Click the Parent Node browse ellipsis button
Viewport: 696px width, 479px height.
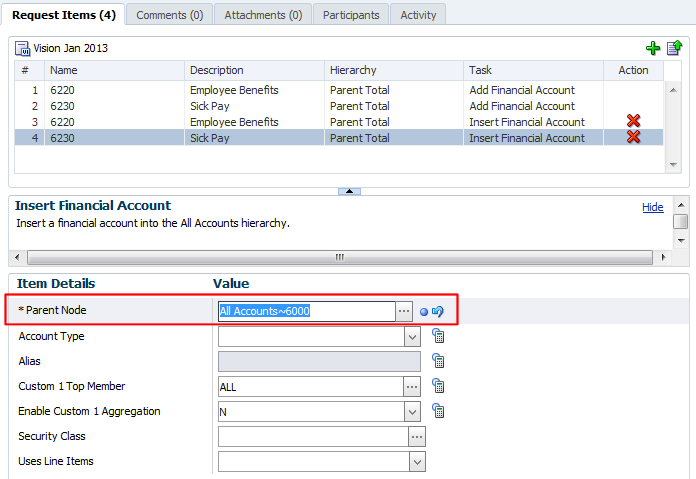[404, 311]
